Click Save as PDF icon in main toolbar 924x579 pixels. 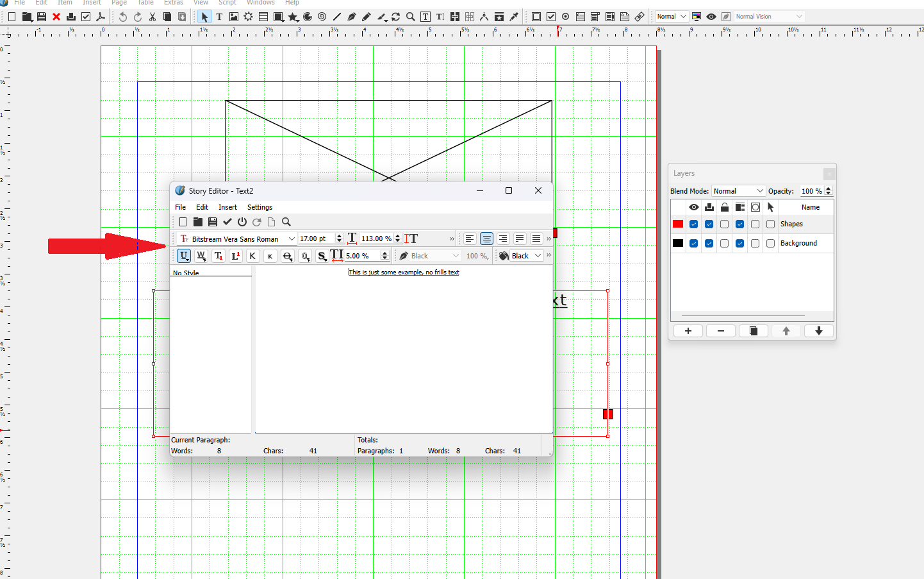point(101,17)
